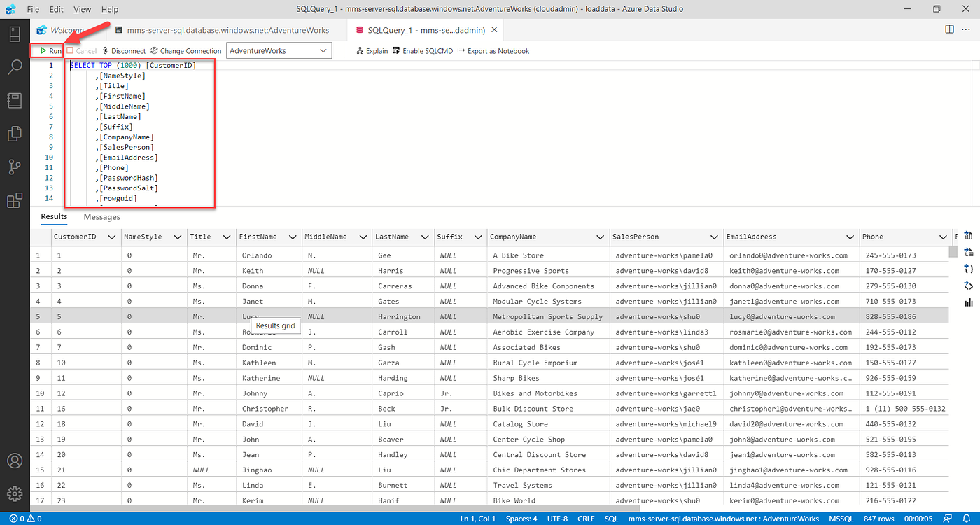Image resolution: width=980 pixels, height=525 pixels.
Task: Open the Search sidebar
Action: (x=15, y=66)
